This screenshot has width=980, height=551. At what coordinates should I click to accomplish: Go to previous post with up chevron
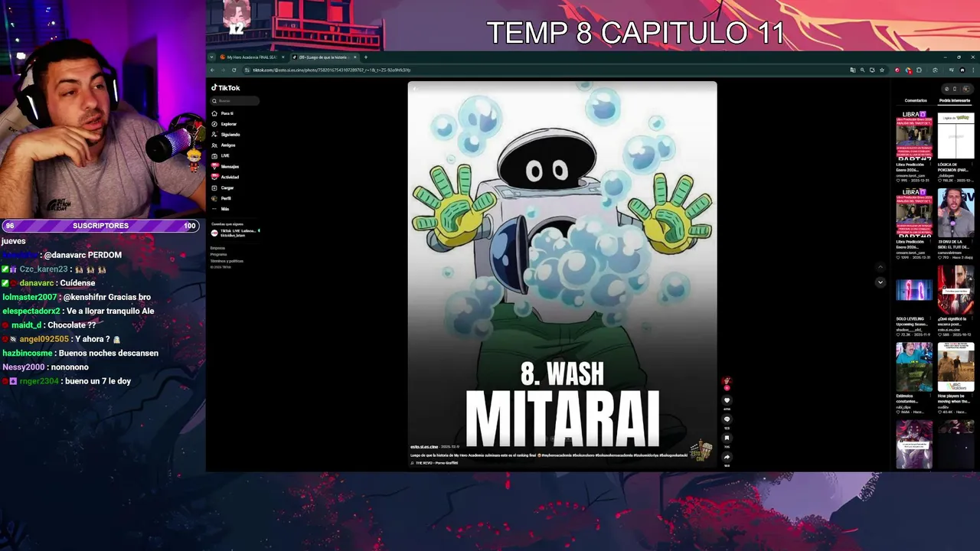pyautogui.click(x=880, y=267)
